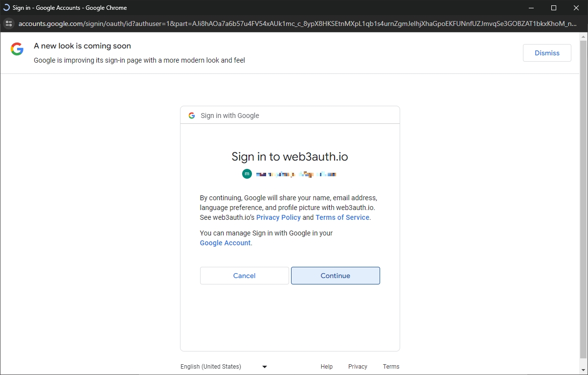Follow the Google Account link
Image resolution: width=588 pixels, height=375 pixels.
click(x=225, y=243)
